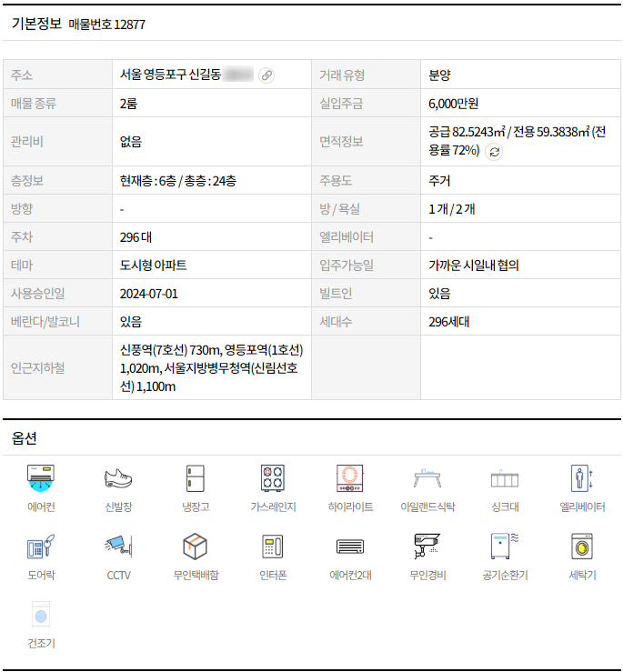Image resolution: width=623 pixels, height=672 pixels.
Task: Click the 도어락 door lock icon
Action: (41, 547)
